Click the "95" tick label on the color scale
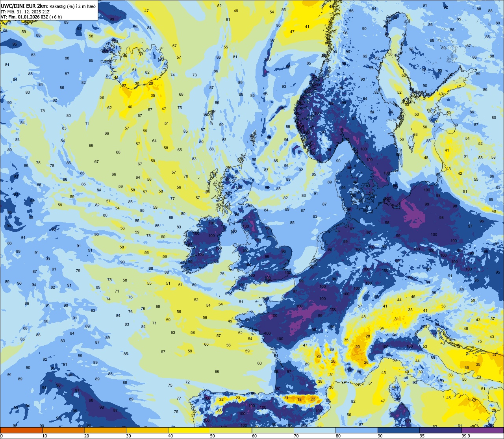Screen dimensions: 504x439 [422, 436]
